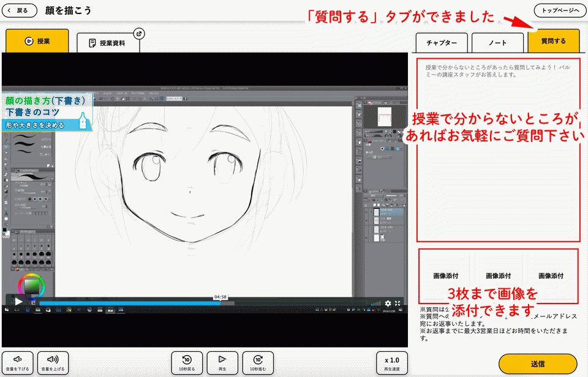Select the 質問する tab

click(553, 41)
